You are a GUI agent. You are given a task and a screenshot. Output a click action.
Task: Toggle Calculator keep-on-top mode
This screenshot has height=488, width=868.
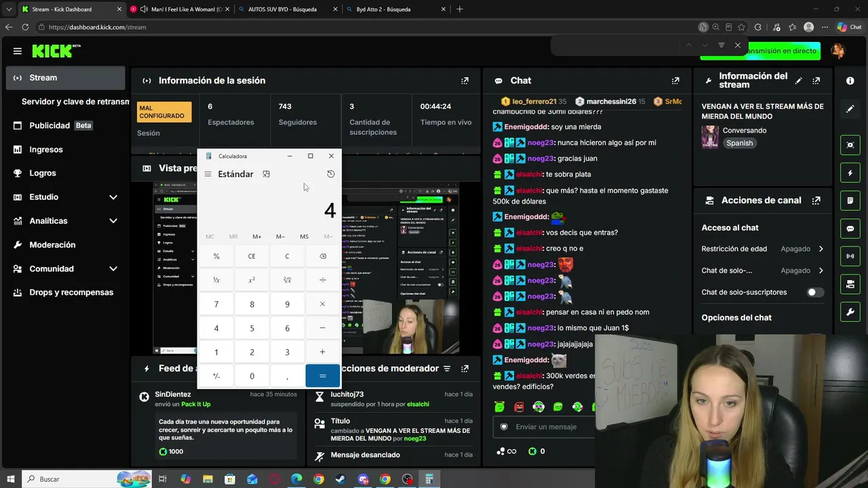point(267,174)
